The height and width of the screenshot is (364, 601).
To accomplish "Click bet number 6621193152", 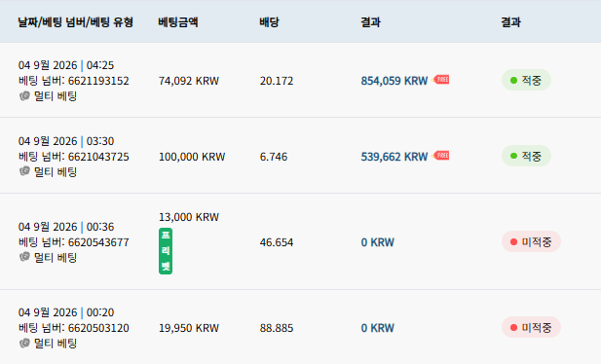I will tap(98, 81).
